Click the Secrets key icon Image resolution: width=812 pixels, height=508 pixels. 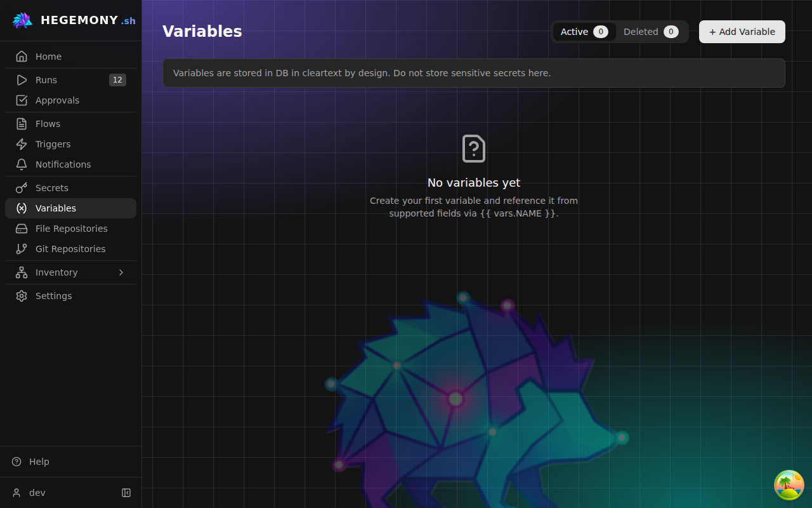coord(22,188)
